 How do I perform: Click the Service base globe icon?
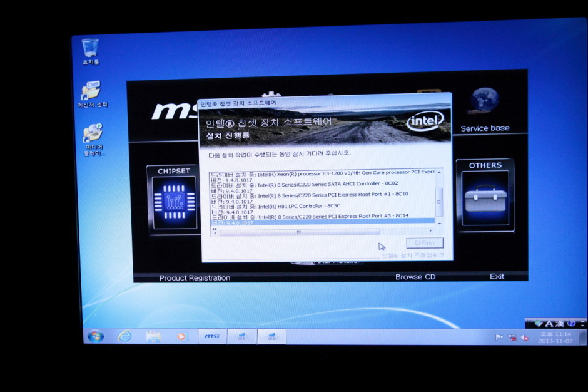click(x=485, y=101)
